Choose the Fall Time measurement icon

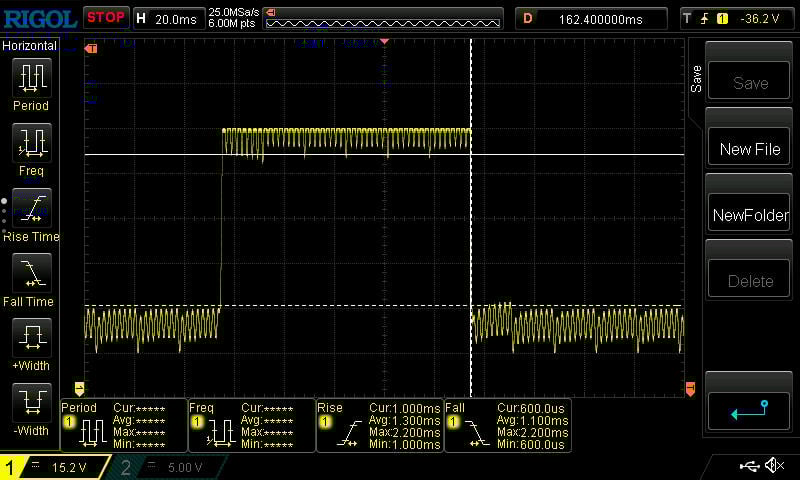tap(31, 274)
